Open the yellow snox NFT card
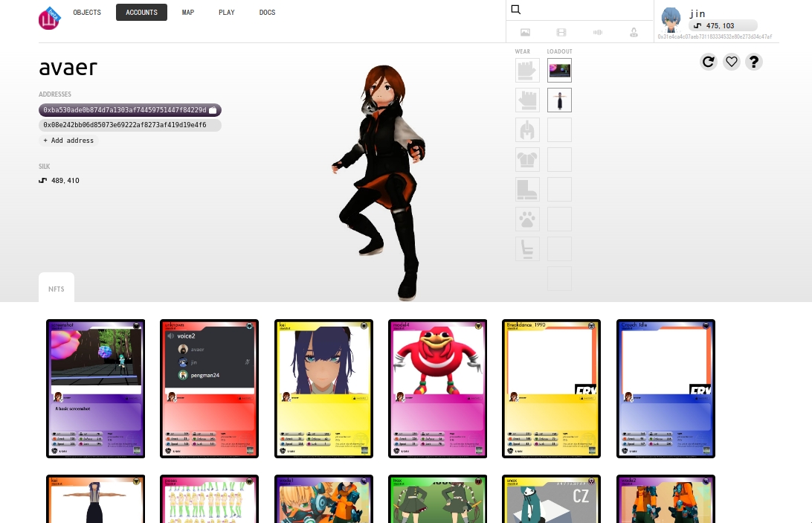 (x=552, y=498)
